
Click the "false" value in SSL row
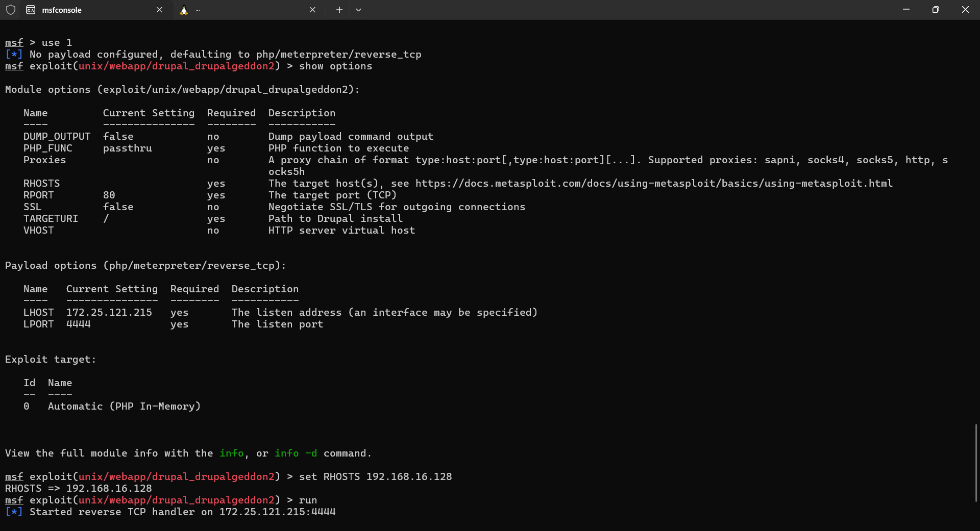pyautogui.click(x=118, y=207)
